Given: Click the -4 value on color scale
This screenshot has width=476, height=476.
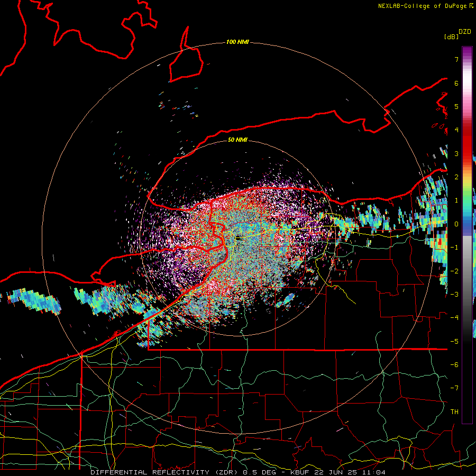Looking at the screenshot, I should point(454,317).
